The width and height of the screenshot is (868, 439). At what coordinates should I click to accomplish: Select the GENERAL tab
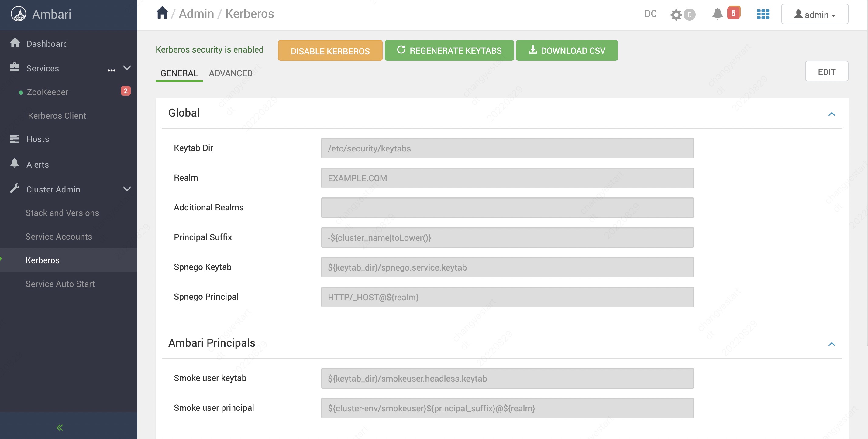[179, 73]
